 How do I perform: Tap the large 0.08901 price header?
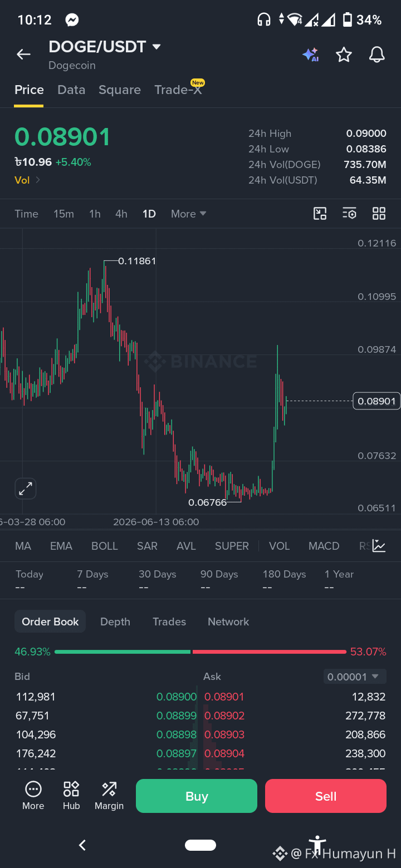pos(62,137)
